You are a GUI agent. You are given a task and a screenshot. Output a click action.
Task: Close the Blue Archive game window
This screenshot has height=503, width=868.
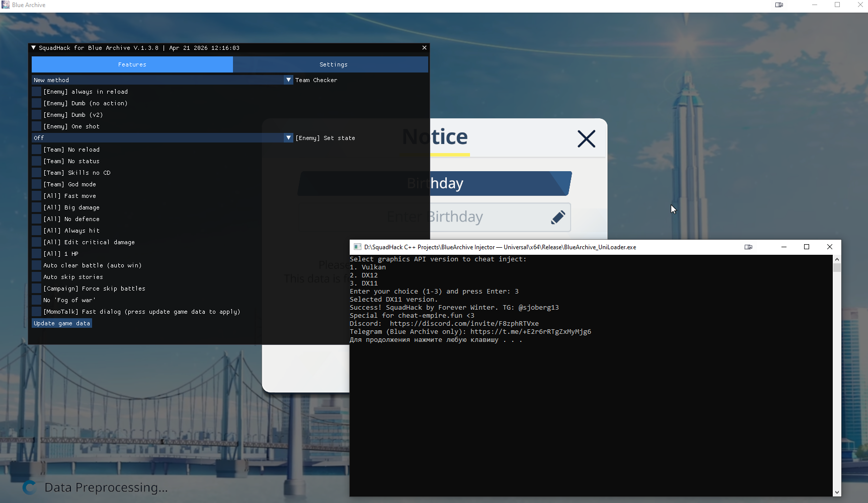coord(860,5)
